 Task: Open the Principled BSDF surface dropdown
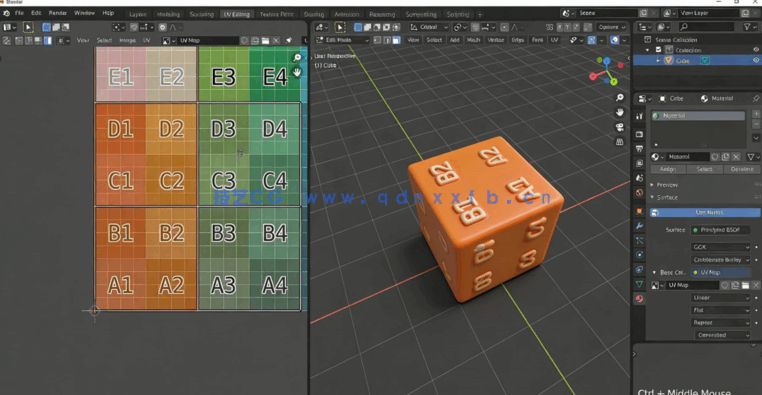pos(721,230)
